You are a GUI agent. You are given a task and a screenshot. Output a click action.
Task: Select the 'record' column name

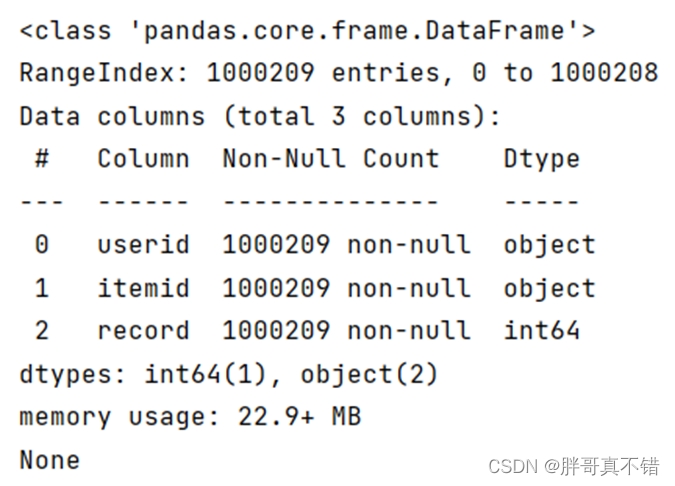143,331
